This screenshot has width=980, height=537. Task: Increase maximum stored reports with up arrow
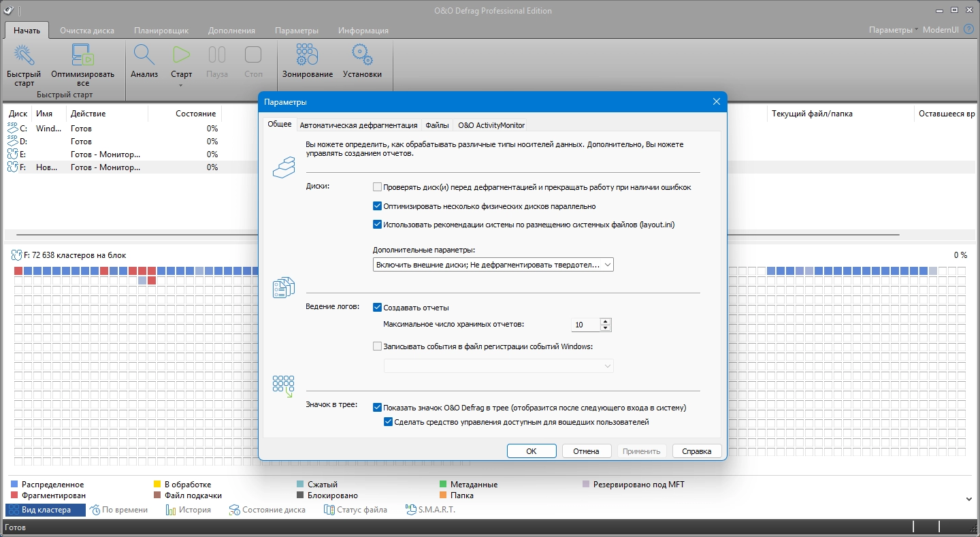[x=606, y=321]
